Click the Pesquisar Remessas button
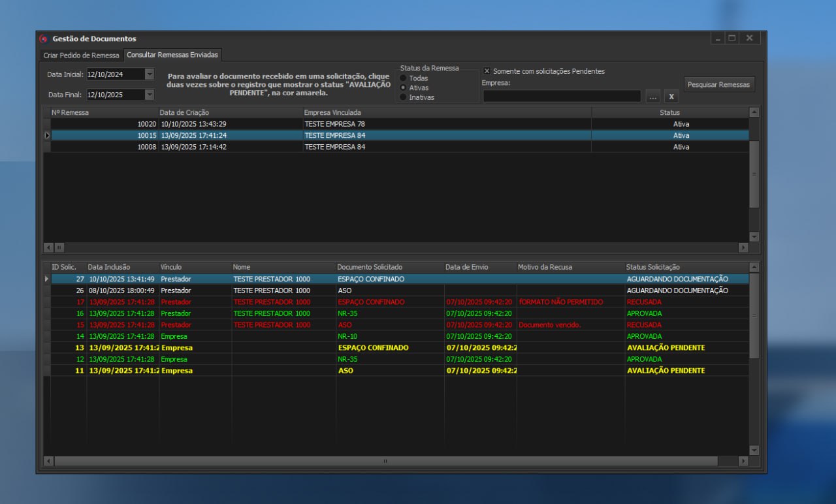 (x=718, y=85)
